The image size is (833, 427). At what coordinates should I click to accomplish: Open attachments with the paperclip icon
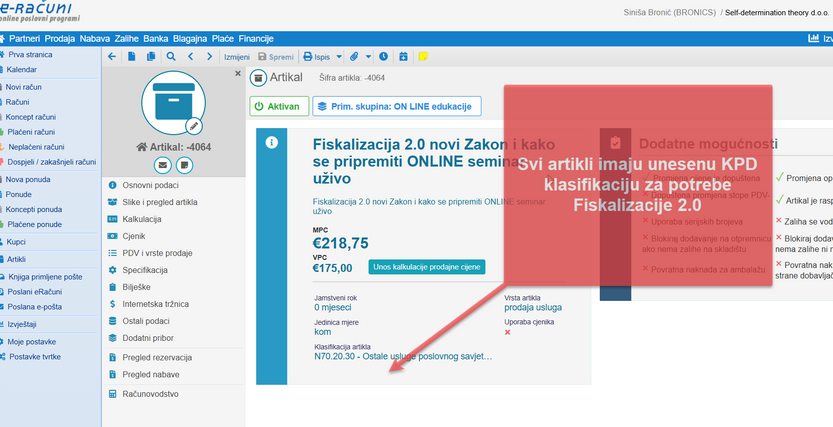tap(354, 56)
